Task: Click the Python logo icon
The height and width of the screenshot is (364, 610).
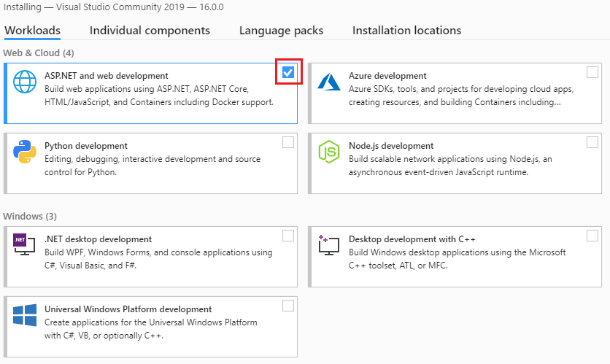Action: point(25,152)
